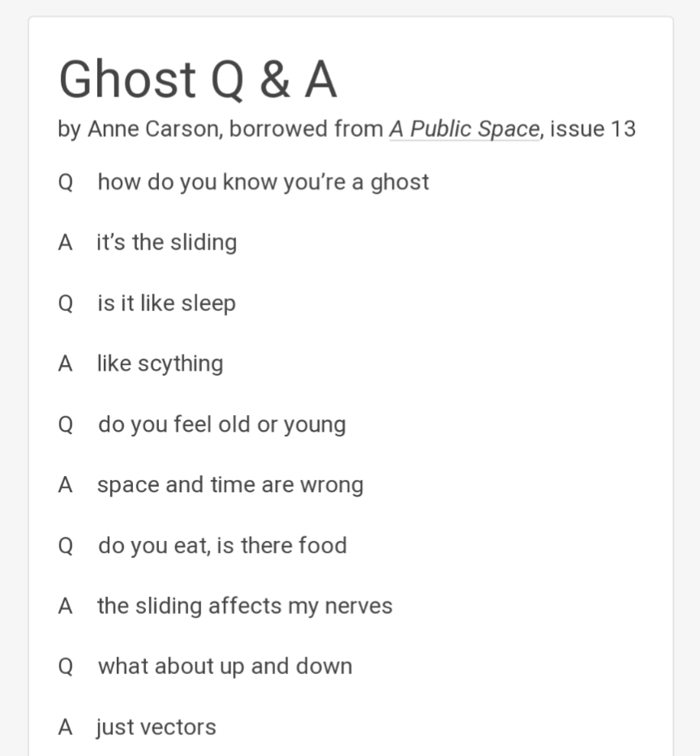Select the question "do you feel old or young"
Screen dimensions: 700x756
point(221,424)
